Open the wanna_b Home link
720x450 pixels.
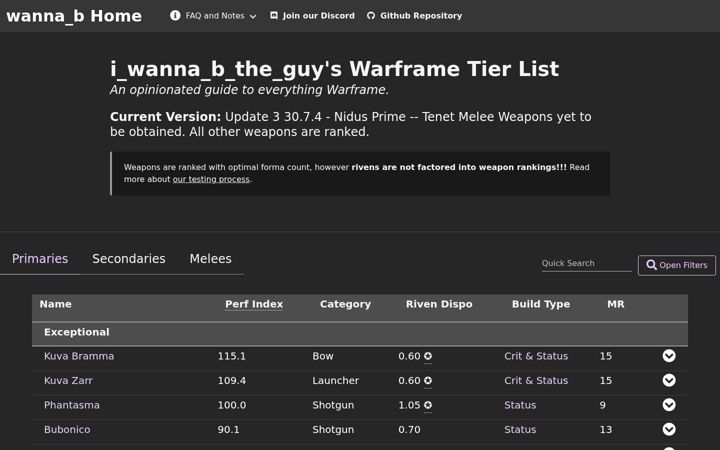pos(74,16)
